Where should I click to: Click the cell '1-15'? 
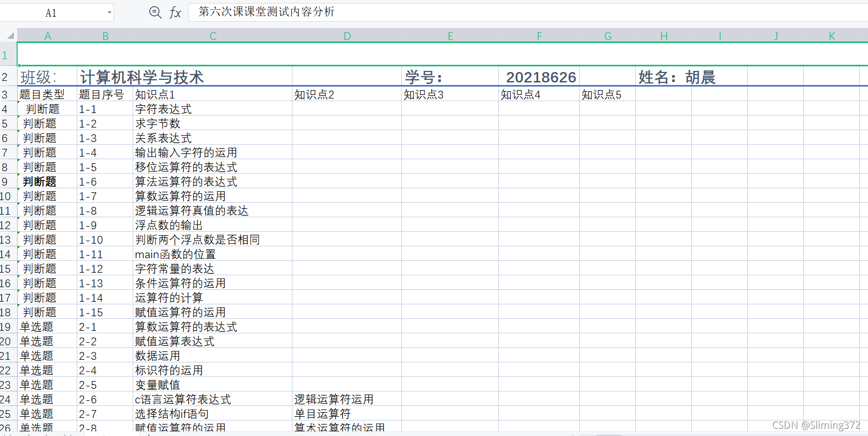105,312
